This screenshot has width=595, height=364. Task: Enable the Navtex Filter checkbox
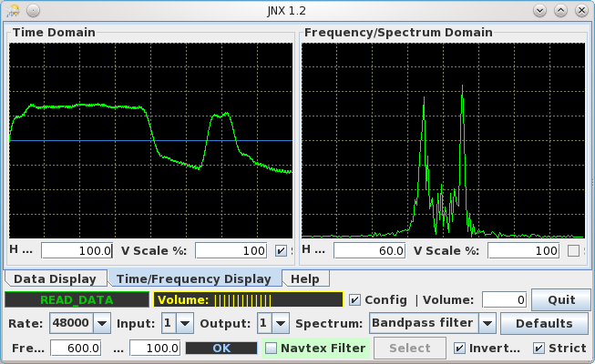click(x=271, y=348)
